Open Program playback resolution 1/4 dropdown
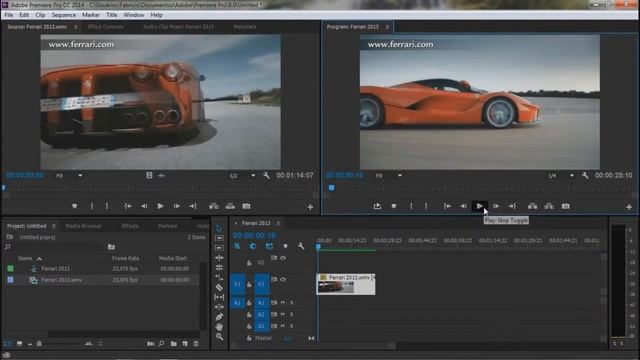This screenshot has height=360, width=640. 561,176
